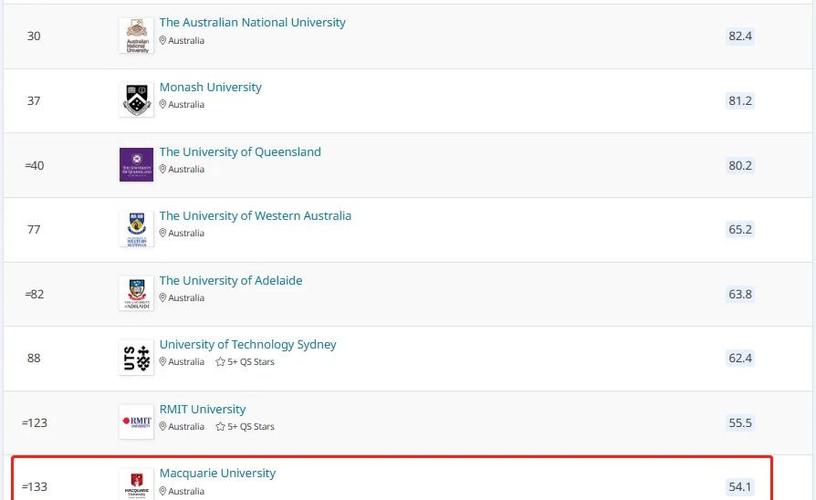Click QS Stars star icon for UTS
The image size is (816, 500).
click(220, 362)
